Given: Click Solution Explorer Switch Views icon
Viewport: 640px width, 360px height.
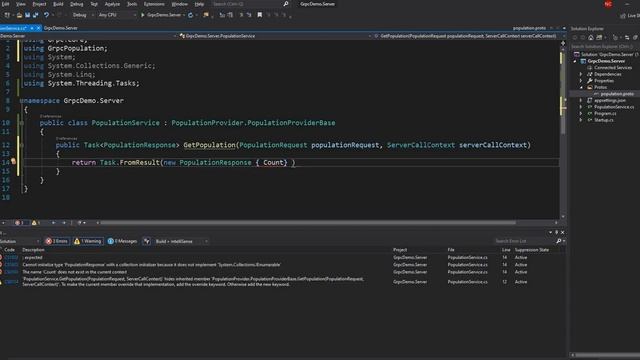Looking at the screenshot, I should click(599, 38).
